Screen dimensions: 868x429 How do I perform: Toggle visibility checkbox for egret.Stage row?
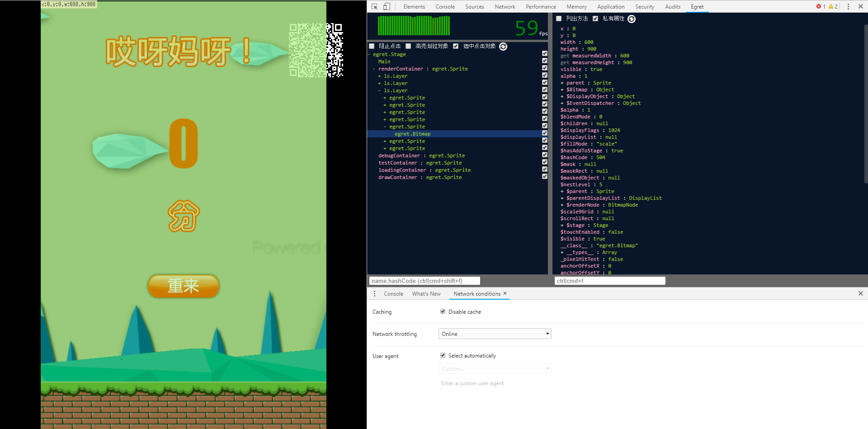pos(544,53)
